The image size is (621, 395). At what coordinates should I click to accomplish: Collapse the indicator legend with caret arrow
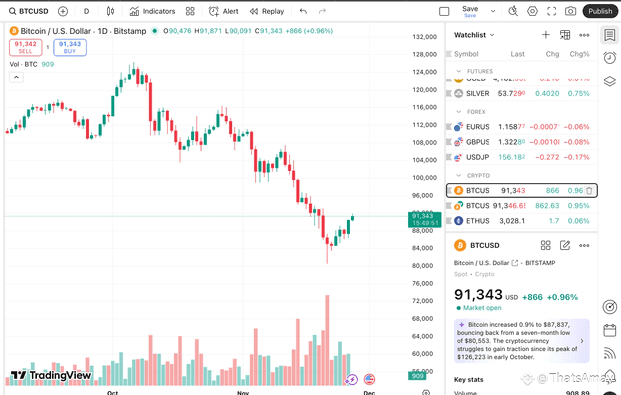point(16,77)
